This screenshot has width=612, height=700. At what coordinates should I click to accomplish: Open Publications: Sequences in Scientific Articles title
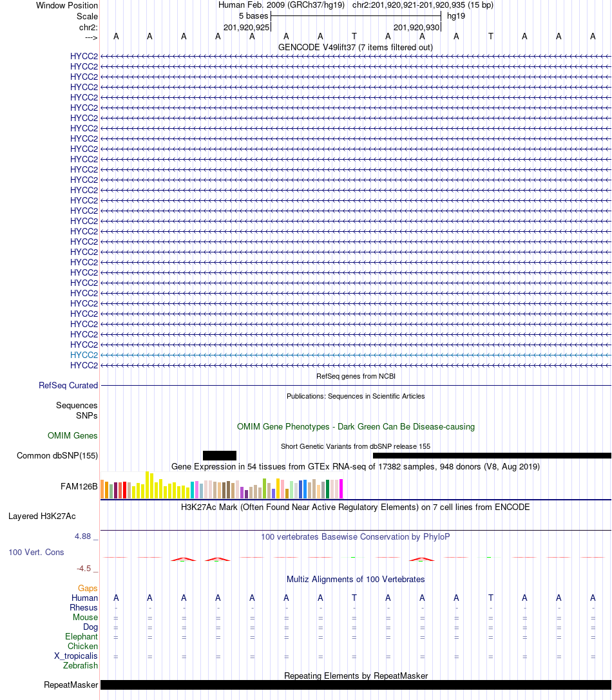click(356, 397)
